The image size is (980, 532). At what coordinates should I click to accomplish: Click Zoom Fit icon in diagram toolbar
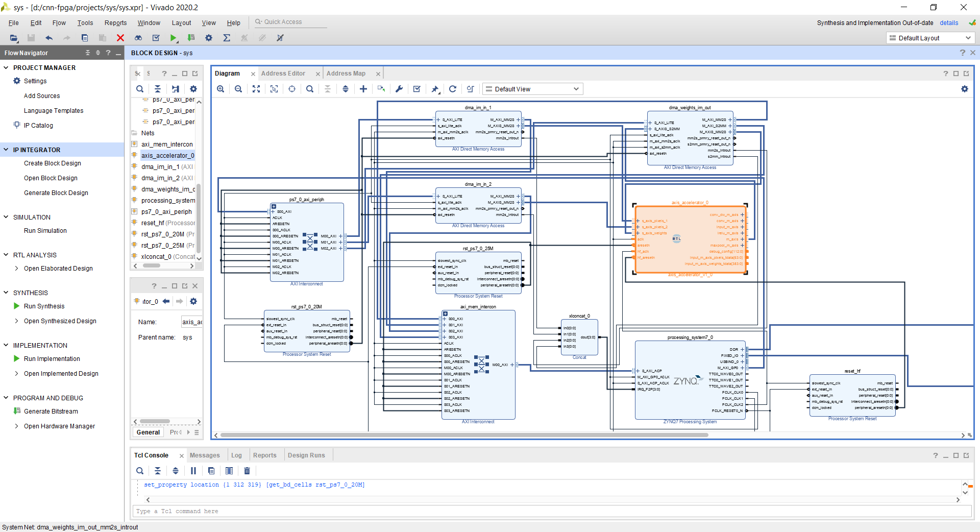[256, 89]
